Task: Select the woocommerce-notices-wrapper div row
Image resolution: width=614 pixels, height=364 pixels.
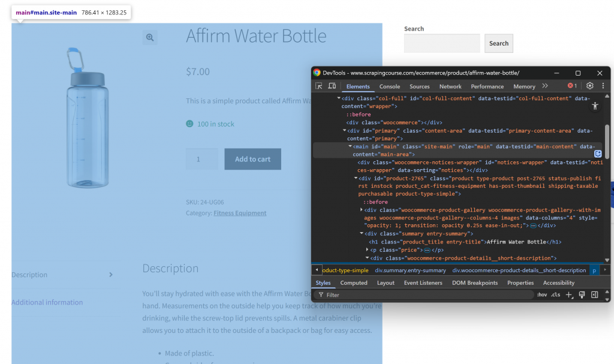Action: pos(480,166)
